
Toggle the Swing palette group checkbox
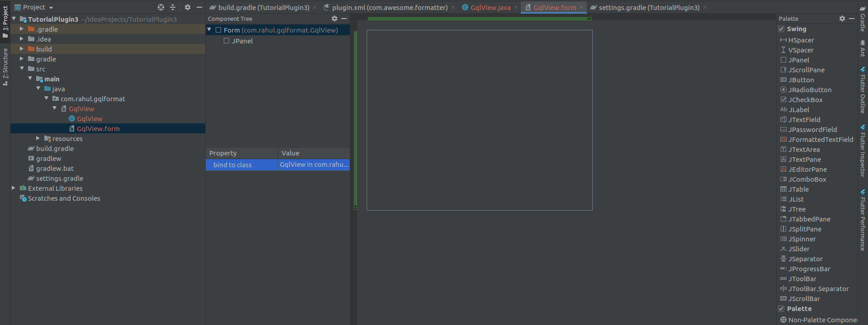pyautogui.click(x=781, y=29)
